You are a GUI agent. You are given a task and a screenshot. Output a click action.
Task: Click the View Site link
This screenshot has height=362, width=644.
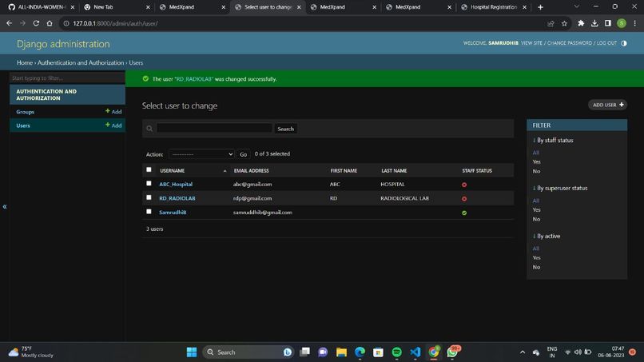coord(531,42)
